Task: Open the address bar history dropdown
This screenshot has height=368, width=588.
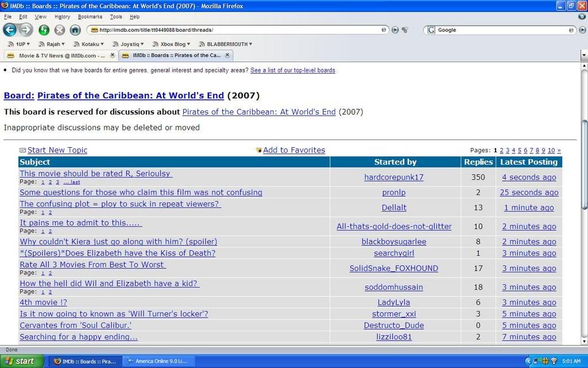Action: point(384,30)
